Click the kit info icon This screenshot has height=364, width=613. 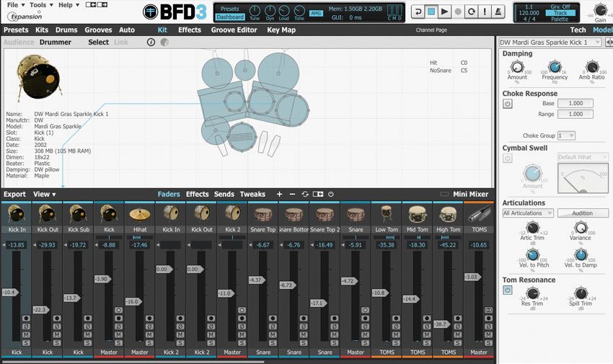pos(151,43)
